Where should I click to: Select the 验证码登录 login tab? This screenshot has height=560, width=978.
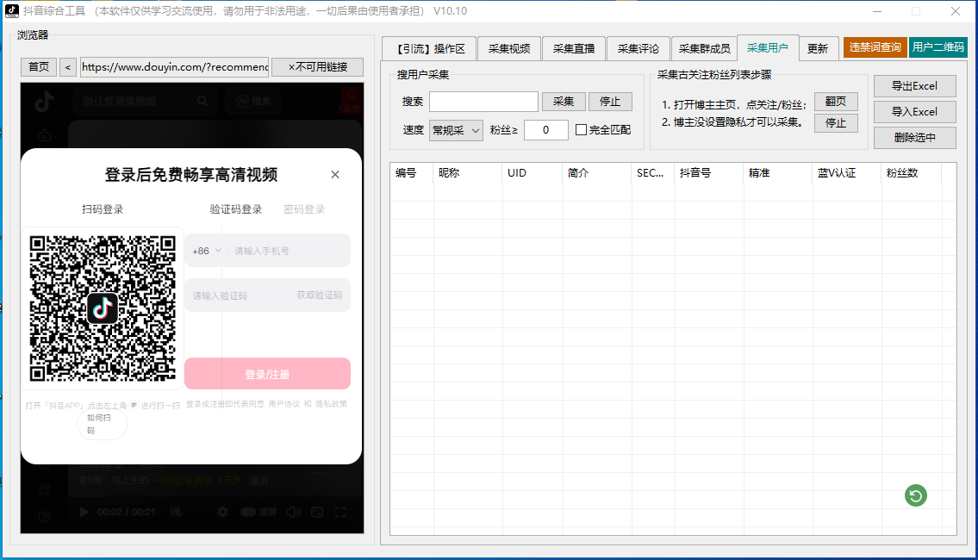[x=235, y=208]
